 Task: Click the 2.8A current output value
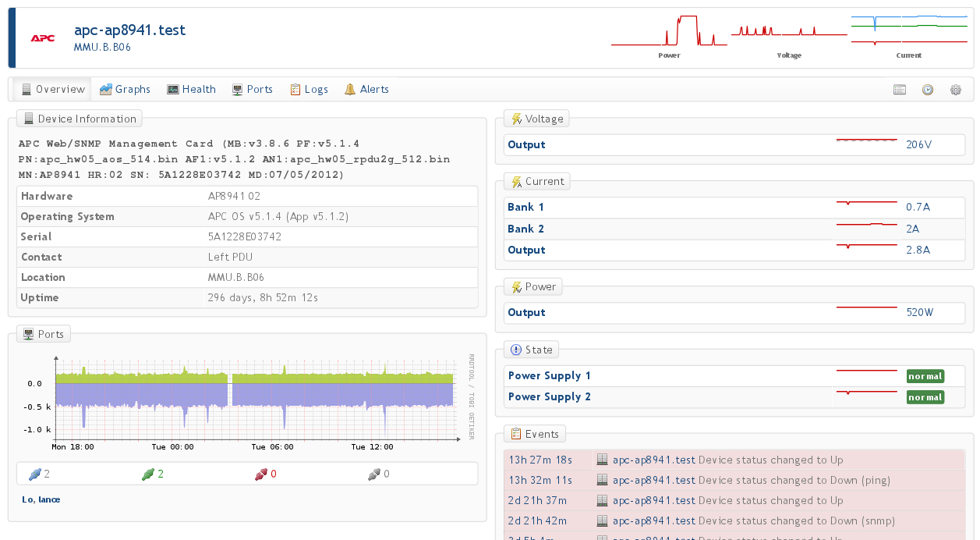[918, 250]
